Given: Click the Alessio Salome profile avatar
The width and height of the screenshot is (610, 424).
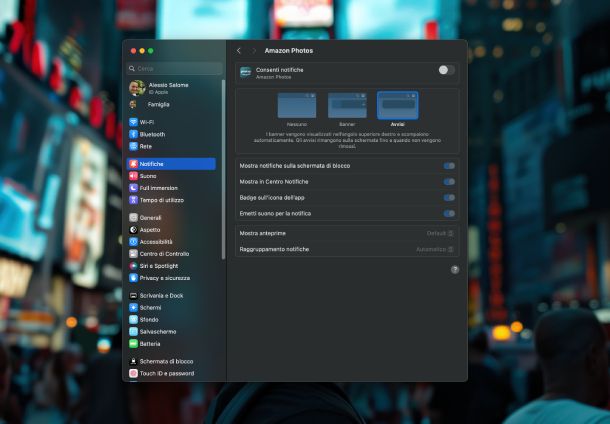Looking at the screenshot, I should pyautogui.click(x=137, y=88).
